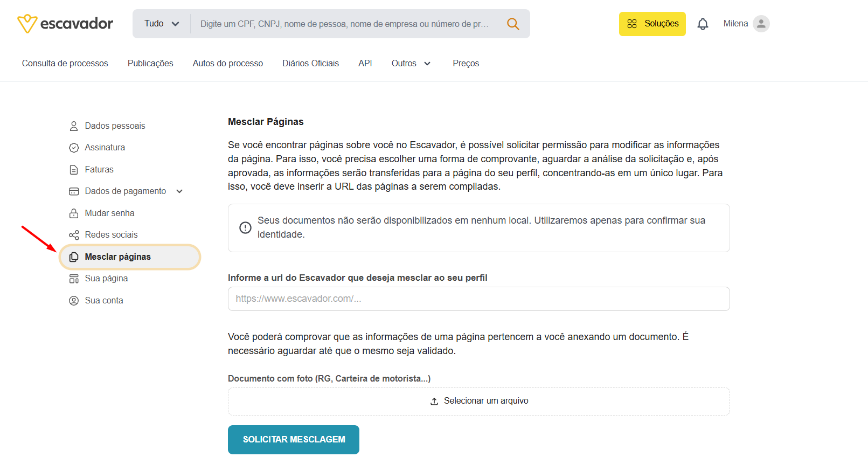
Task: Open Sua página
Action: click(x=106, y=279)
